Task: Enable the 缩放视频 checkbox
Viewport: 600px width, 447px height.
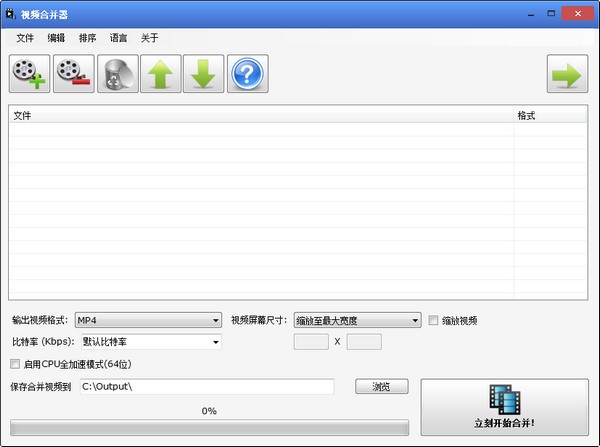Action: pyautogui.click(x=433, y=321)
